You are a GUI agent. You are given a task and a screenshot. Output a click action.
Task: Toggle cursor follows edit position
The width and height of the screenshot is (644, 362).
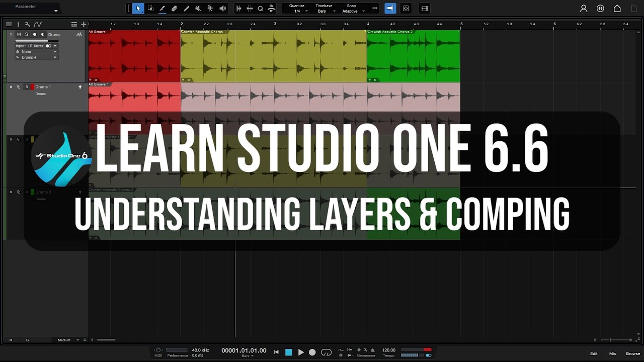pyautogui.click(x=406, y=9)
